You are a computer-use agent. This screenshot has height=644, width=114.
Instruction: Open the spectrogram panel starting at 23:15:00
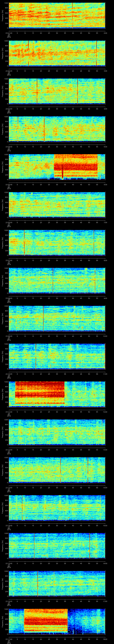point(57,546)
